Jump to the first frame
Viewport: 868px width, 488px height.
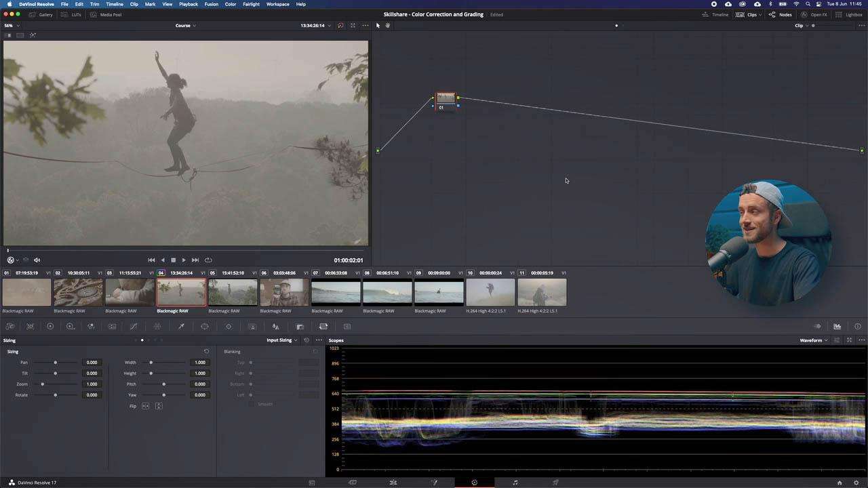click(x=151, y=260)
